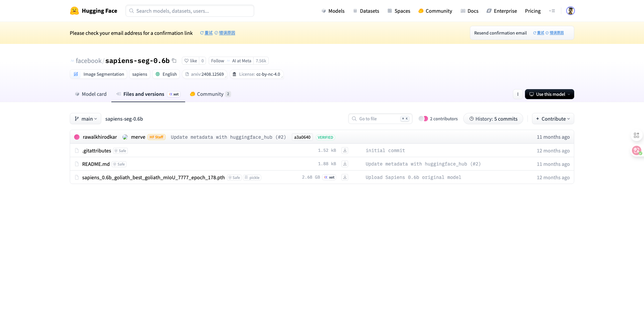Open the 'initial commit' commit link

385,150
